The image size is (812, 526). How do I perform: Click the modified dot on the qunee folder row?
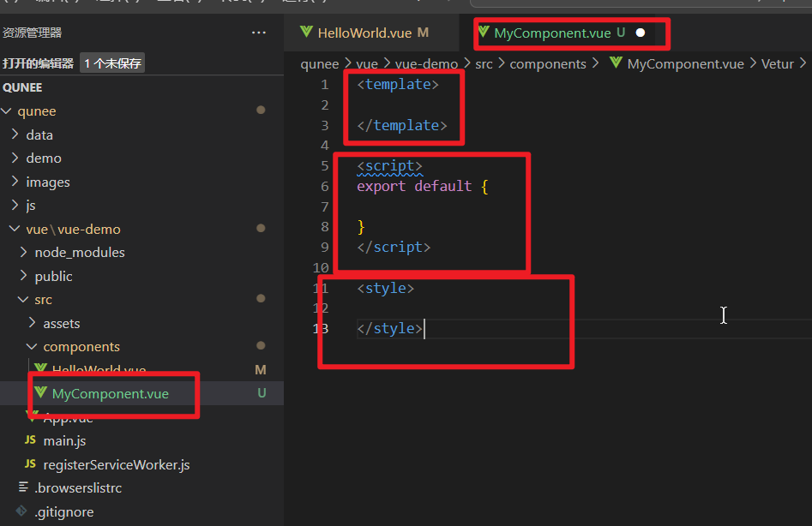pos(261,110)
